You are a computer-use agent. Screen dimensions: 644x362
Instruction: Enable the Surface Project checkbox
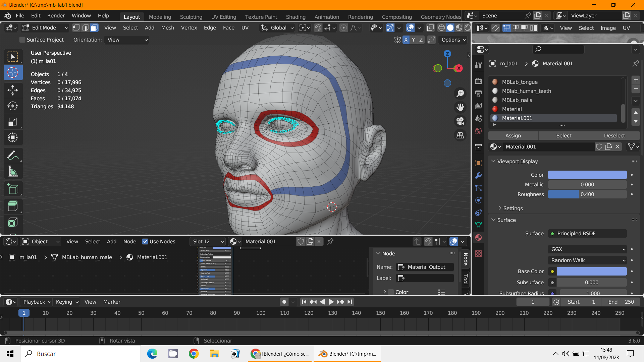(22, 40)
